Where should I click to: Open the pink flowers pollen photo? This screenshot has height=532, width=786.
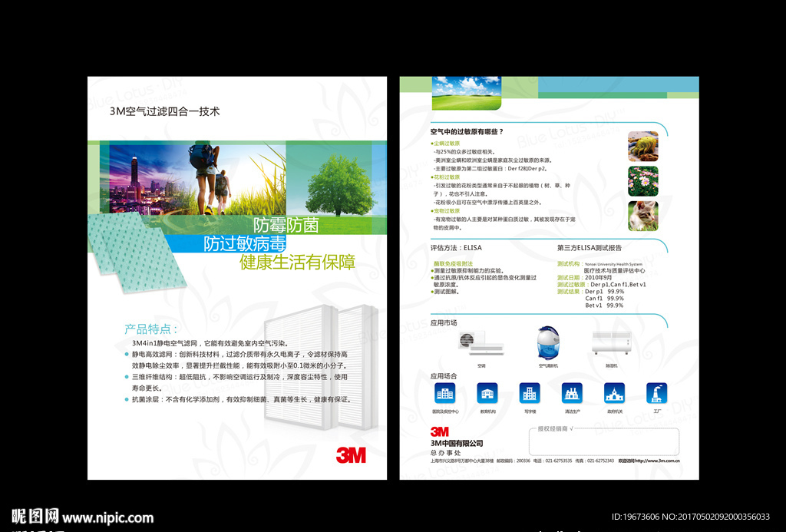tap(643, 181)
